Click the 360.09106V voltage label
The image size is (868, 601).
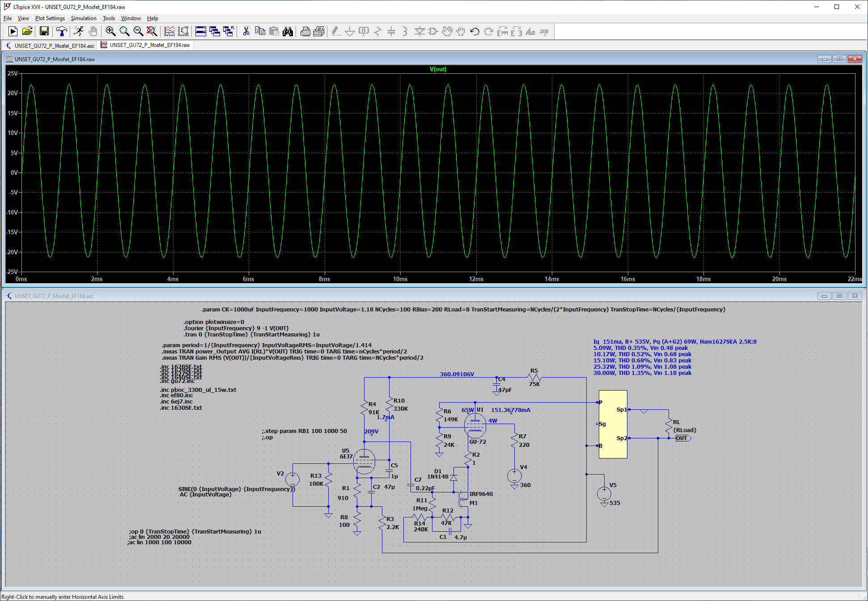pyautogui.click(x=457, y=374)
